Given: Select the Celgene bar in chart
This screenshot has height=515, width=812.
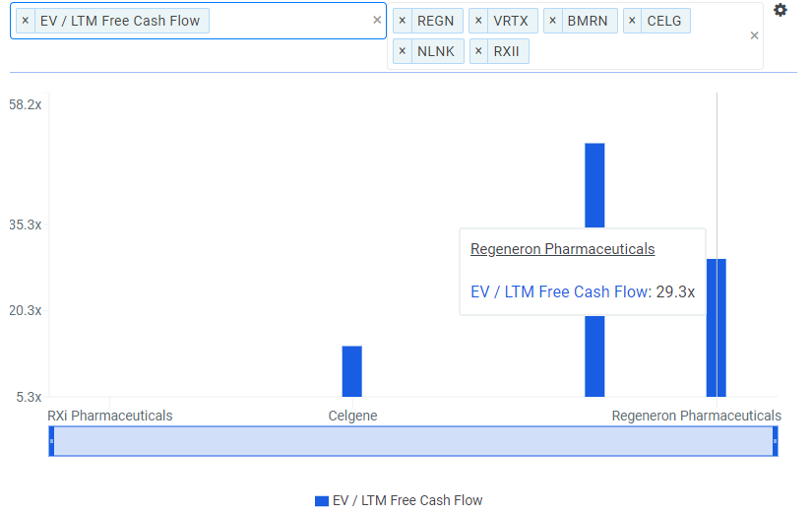Looking at the screenshot, I should 352,371.
